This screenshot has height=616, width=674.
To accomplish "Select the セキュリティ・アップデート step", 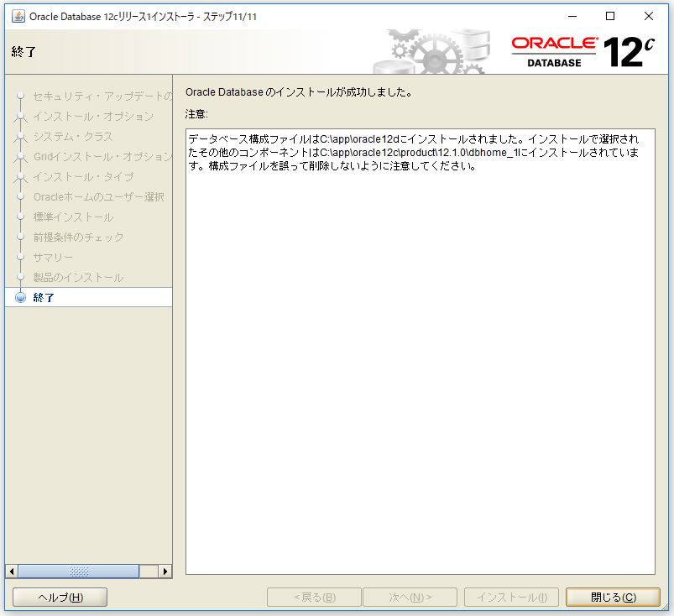I will coord(102,96).
